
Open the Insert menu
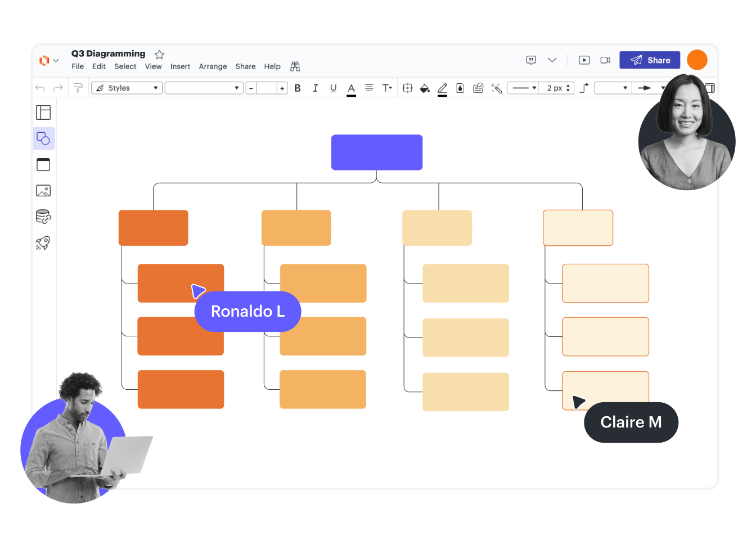click(x=180, y=66)
